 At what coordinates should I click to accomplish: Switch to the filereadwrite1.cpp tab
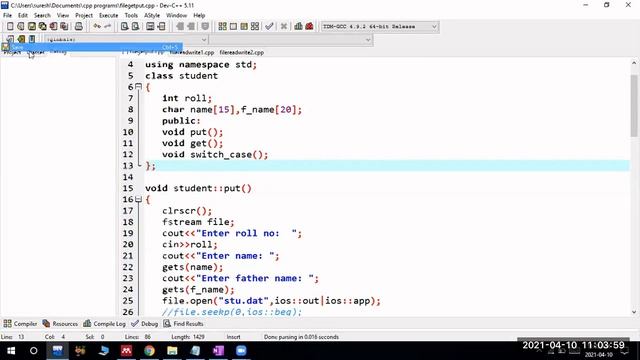coord(192,53)
